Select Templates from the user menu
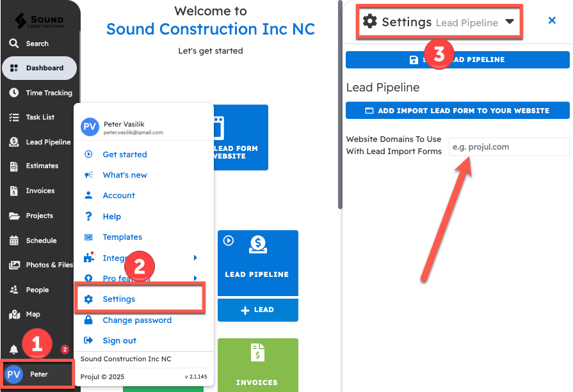 pyautogui.click(x=122, y=237)
